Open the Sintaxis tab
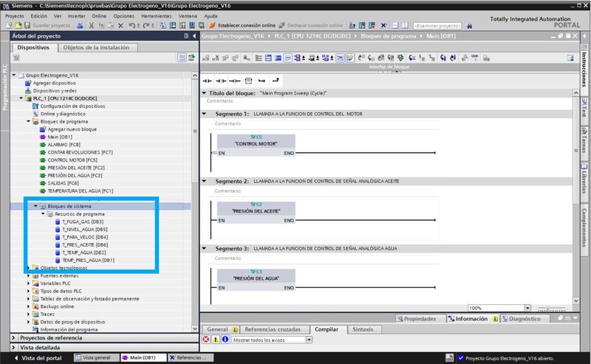 click(x=363, y=329)
